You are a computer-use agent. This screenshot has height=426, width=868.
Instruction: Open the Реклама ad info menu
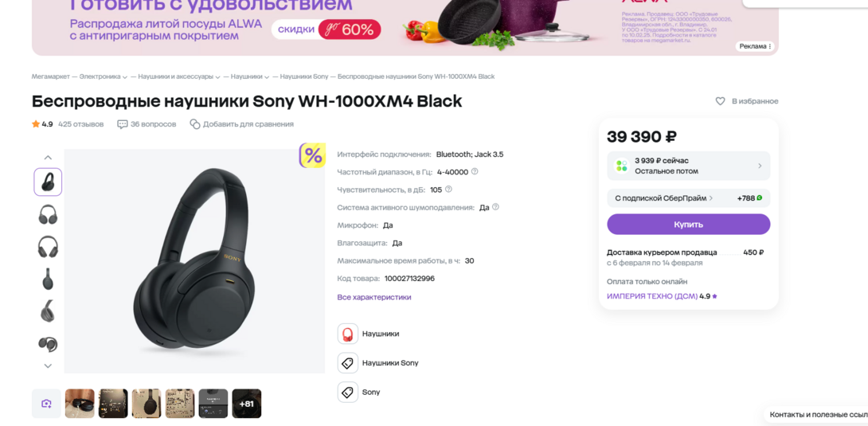click(755, 46)
